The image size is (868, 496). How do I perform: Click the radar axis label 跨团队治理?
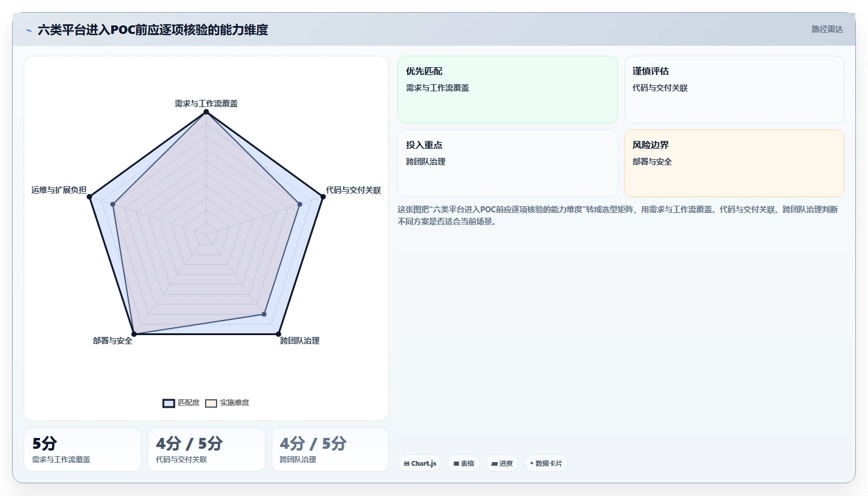300,341
